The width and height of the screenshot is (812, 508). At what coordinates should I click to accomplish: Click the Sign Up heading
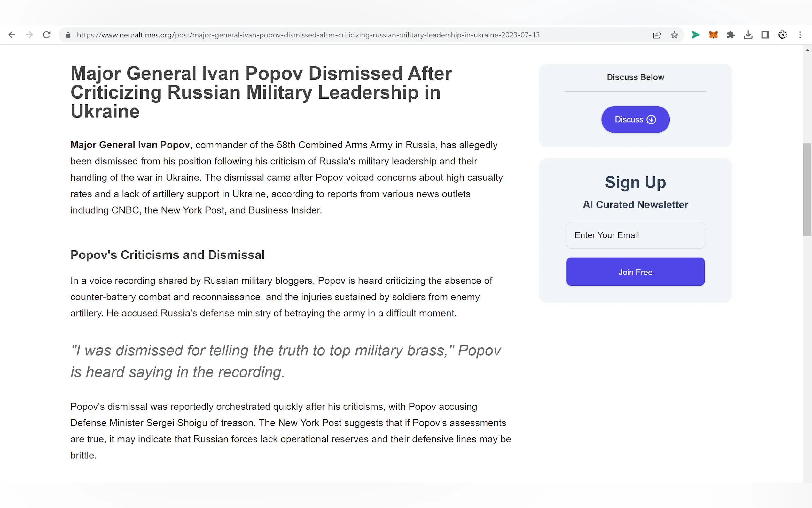635,182
